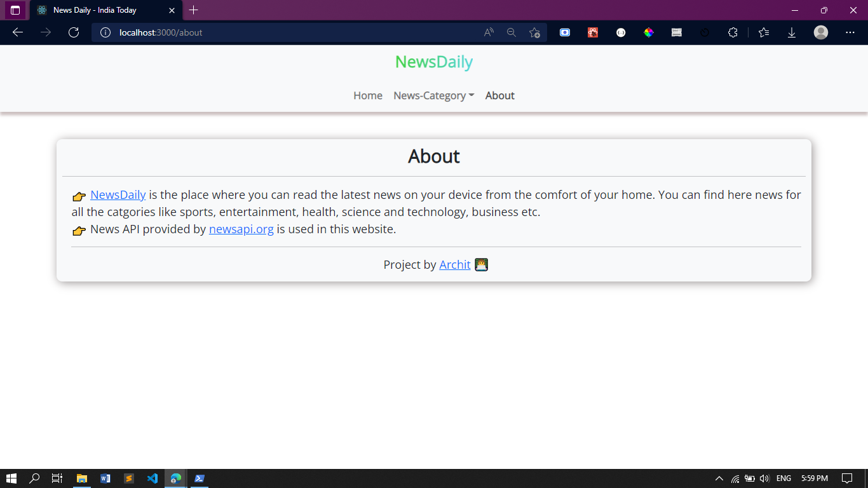The height and width of the screenshot is (488, 868).
Task: Go to the Home nav item
Action: pyautogui.click(x=368, y=95)
